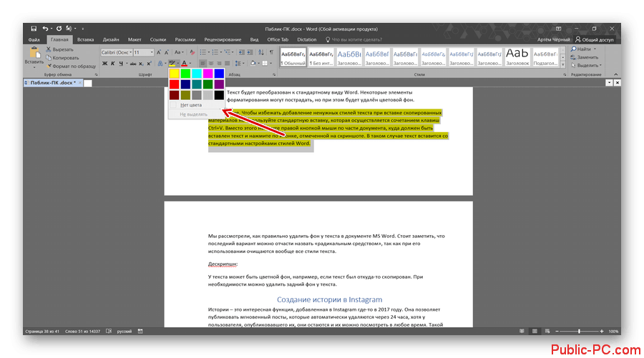Save the document with the floppy disk icon

click(34, 29)
